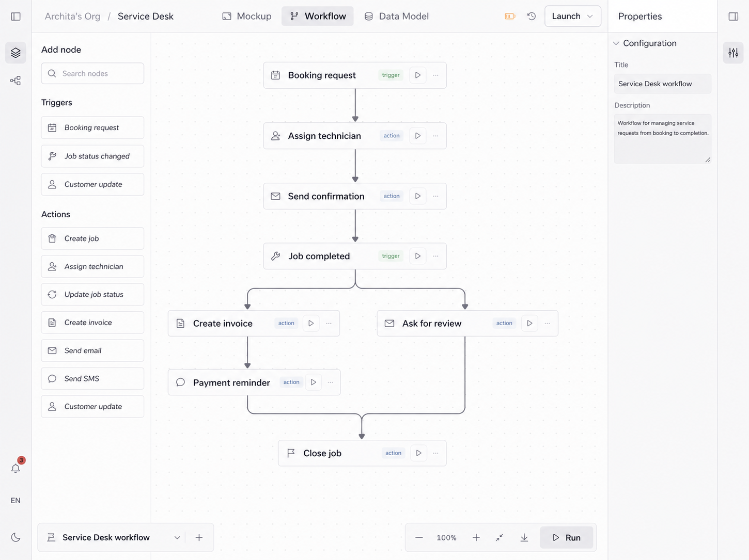The width and height of the screenshot is (749, 560).
Task: Open notifications bell with 3 alerts
Action: click(16, 468)
